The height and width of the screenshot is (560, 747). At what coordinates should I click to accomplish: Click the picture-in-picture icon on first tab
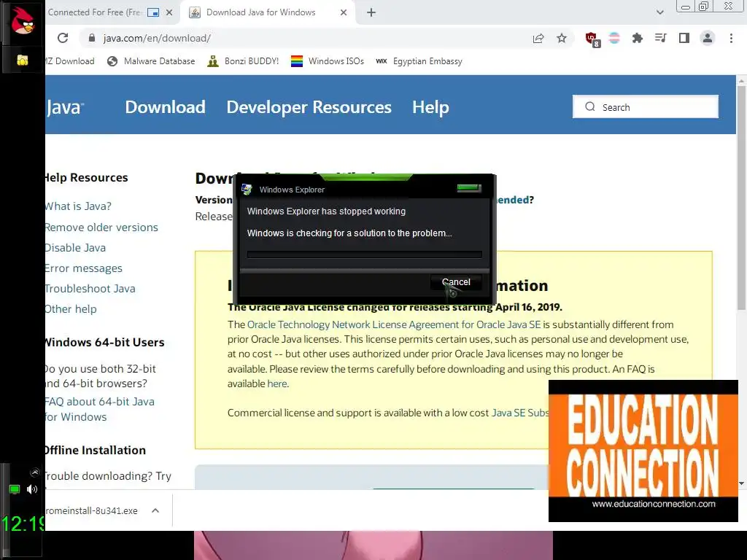point(153,13)
